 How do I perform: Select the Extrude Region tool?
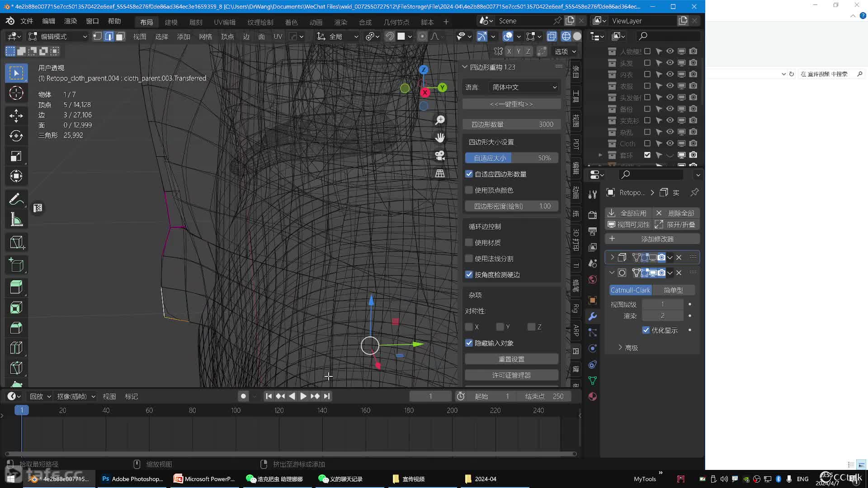tap(16, 265)
